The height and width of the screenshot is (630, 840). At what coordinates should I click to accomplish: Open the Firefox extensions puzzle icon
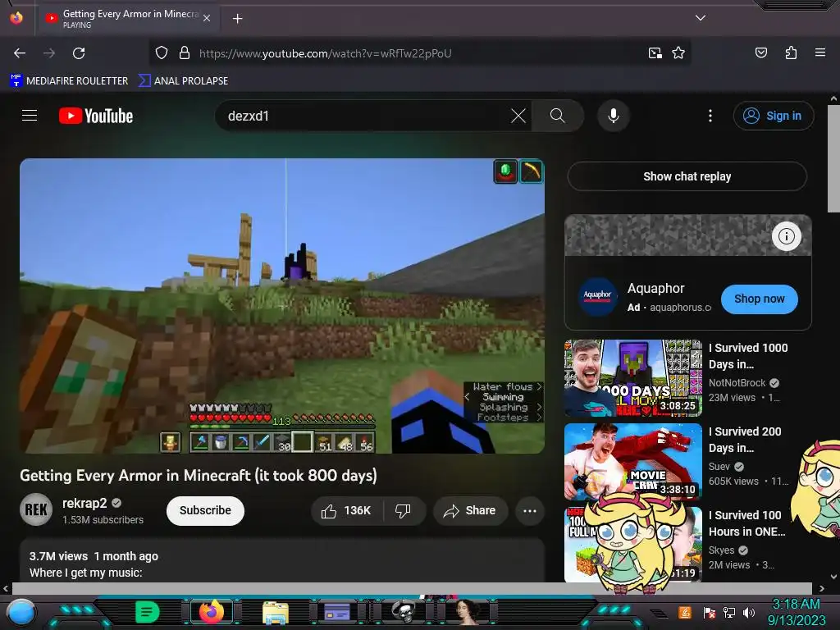point(791,52)
